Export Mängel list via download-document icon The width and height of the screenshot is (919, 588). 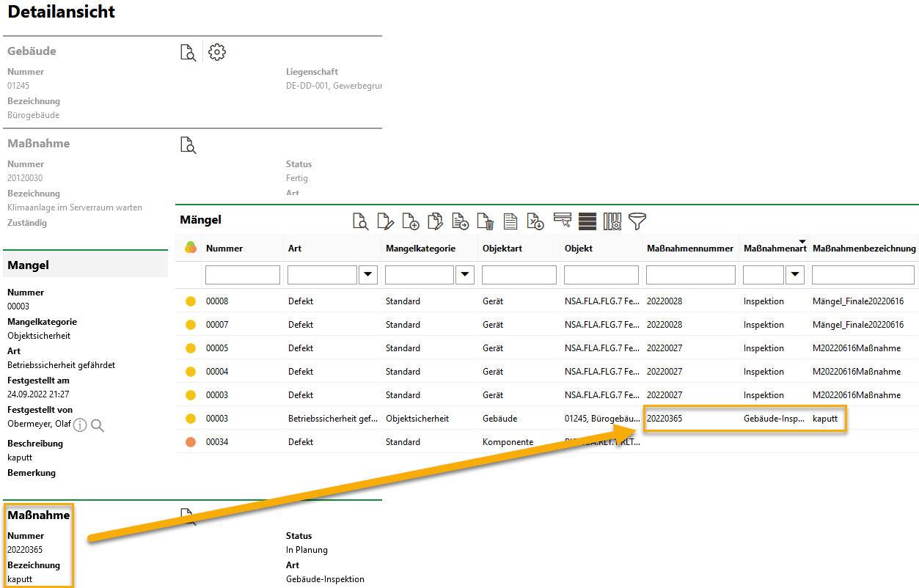[535, 221]
